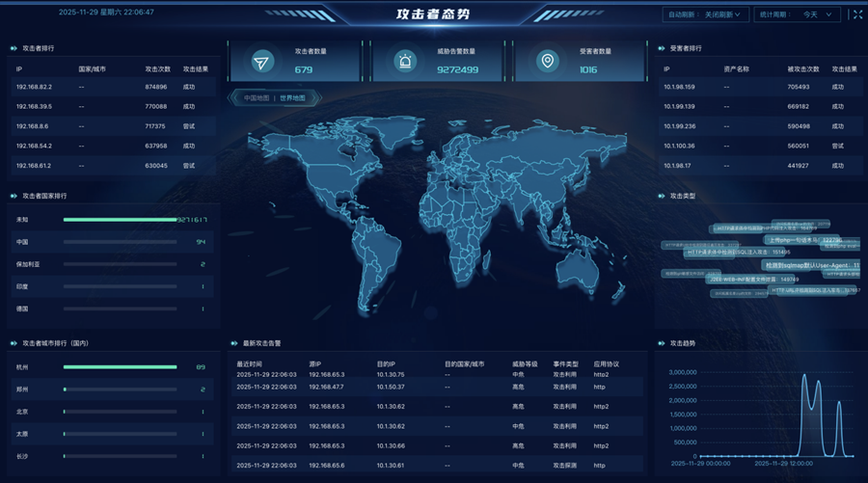Click alert row with destination IP 10.1.50.37

coord(437,388)
